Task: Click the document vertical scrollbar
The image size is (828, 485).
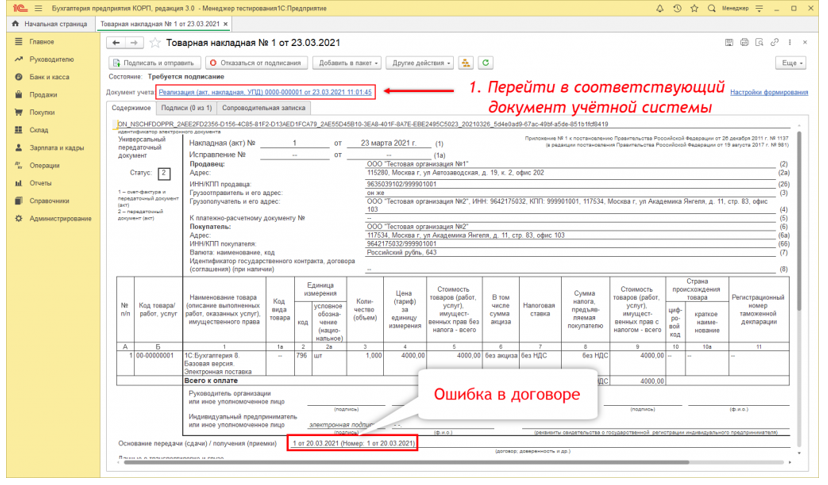Action: coord(799,221)
